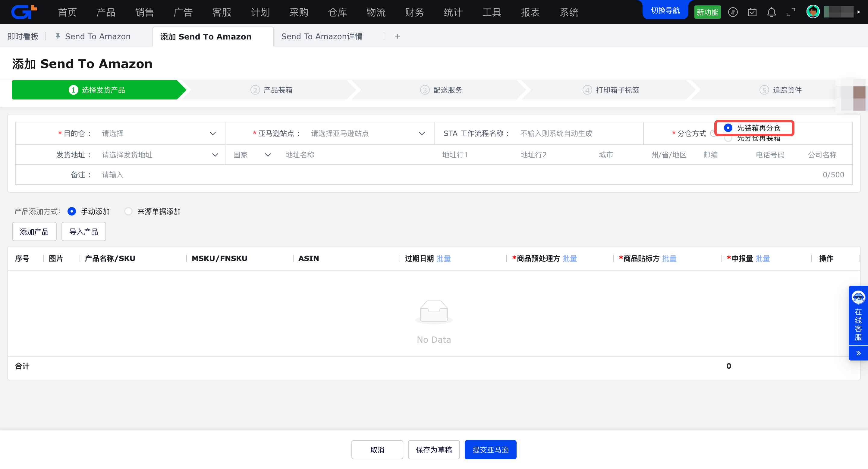Click 批量 link beside 商品贴标方

click(x=669, y=258)
